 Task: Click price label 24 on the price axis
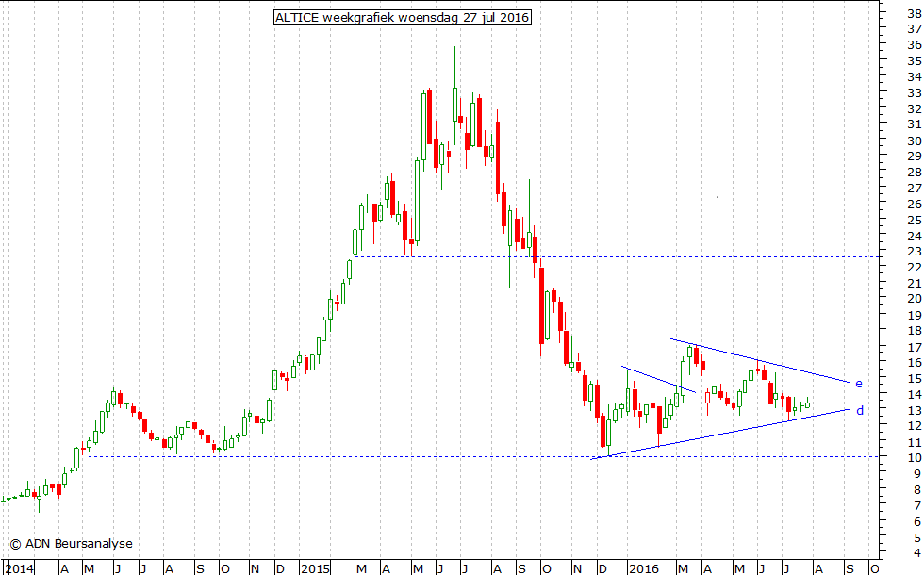tap(915, 237)
